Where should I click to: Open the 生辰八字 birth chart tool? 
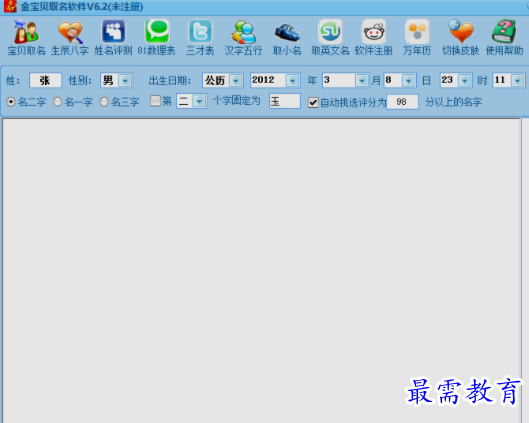click(70, 37)
